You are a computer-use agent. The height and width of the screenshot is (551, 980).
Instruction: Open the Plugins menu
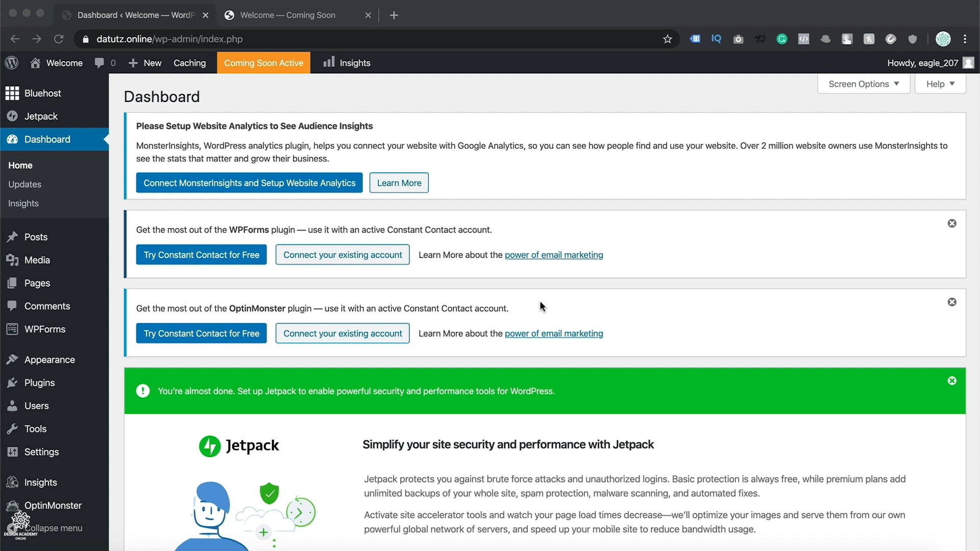[x=54, y=383]
